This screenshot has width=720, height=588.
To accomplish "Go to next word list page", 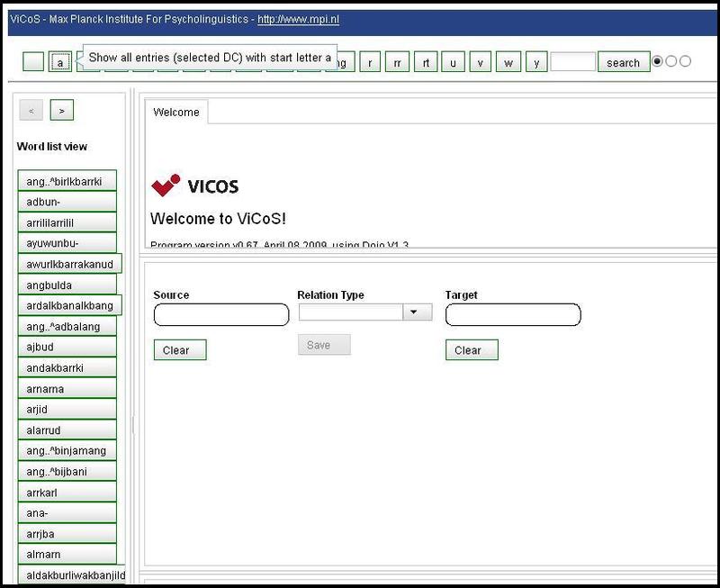I will pos(61,110).
